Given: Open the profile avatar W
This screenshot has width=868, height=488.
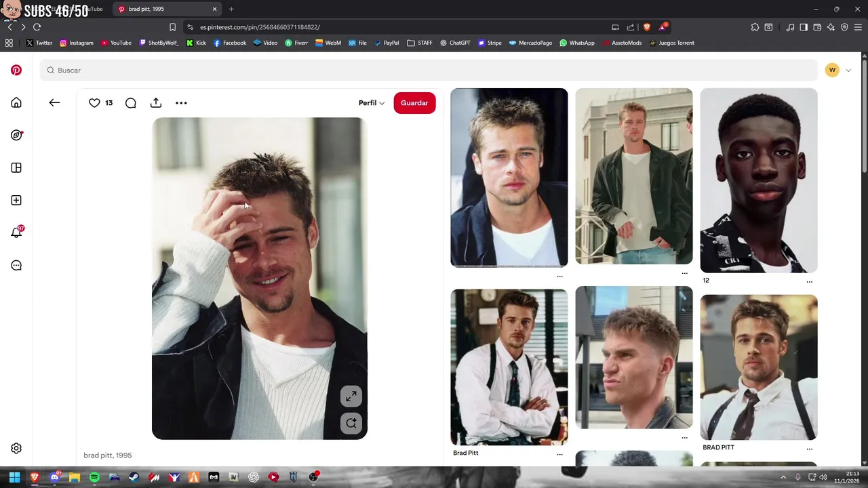Looking at the screenshot, I should coord(832,70).
